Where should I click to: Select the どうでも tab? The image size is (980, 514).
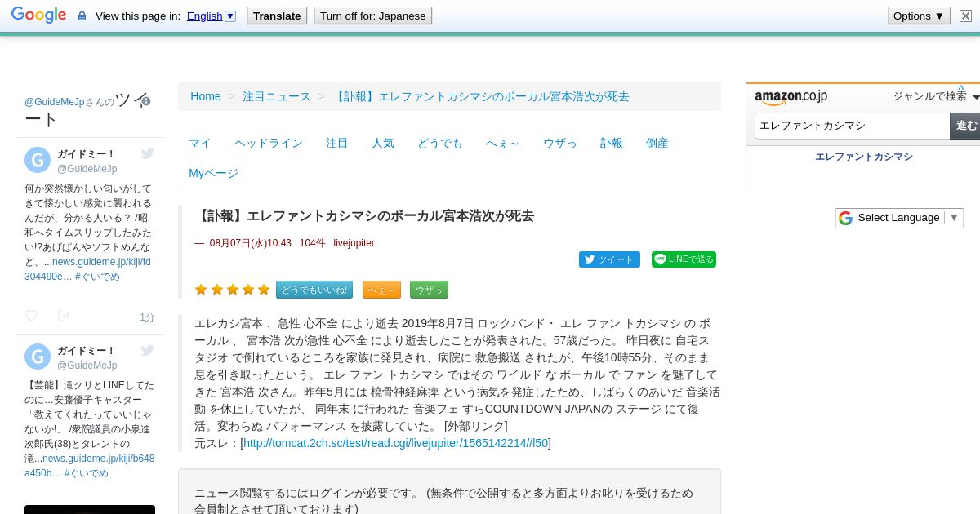pyautogui.click(x=440, y=143)
